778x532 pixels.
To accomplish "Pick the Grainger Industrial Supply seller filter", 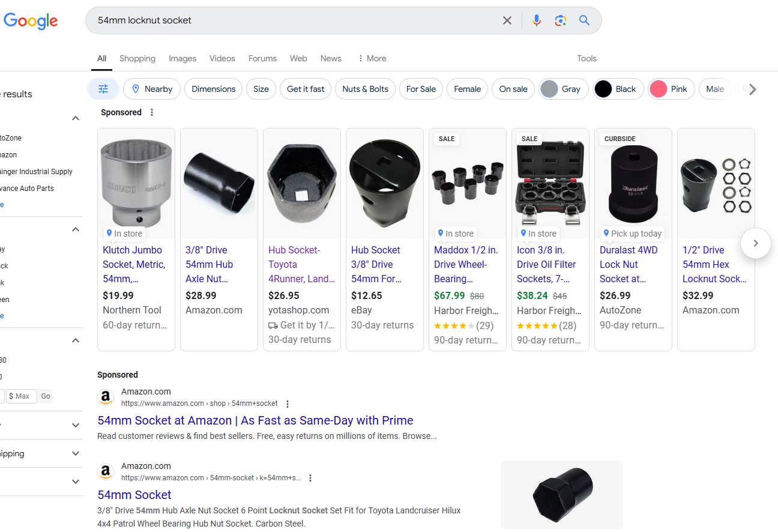I will [36, 172].
